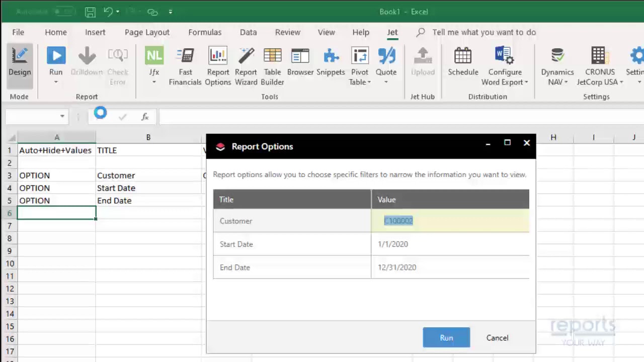Click the insert function fx icon
This screenshot has width=644, height=362.
145,117
